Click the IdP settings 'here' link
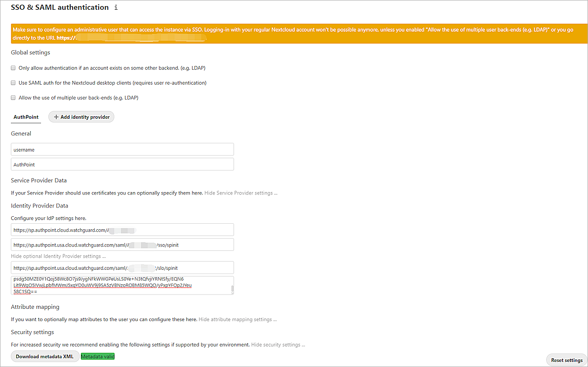The image size is (588, 367). pos(80,218)
